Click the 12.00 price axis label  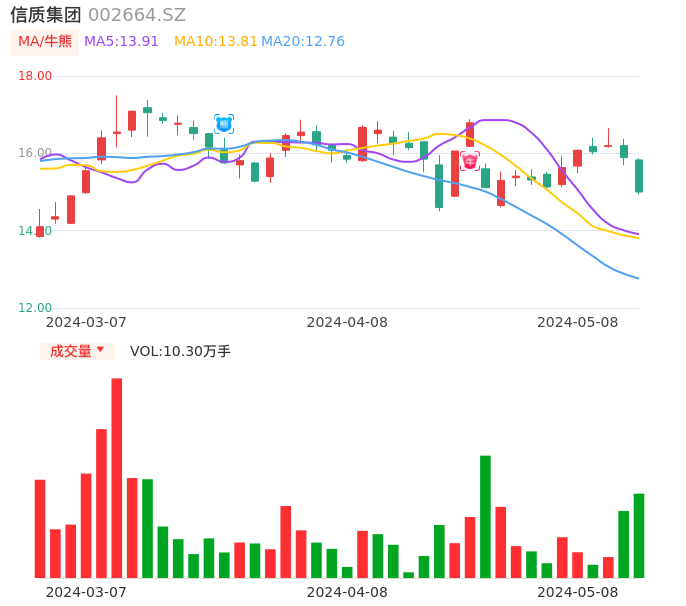[36, 308]
